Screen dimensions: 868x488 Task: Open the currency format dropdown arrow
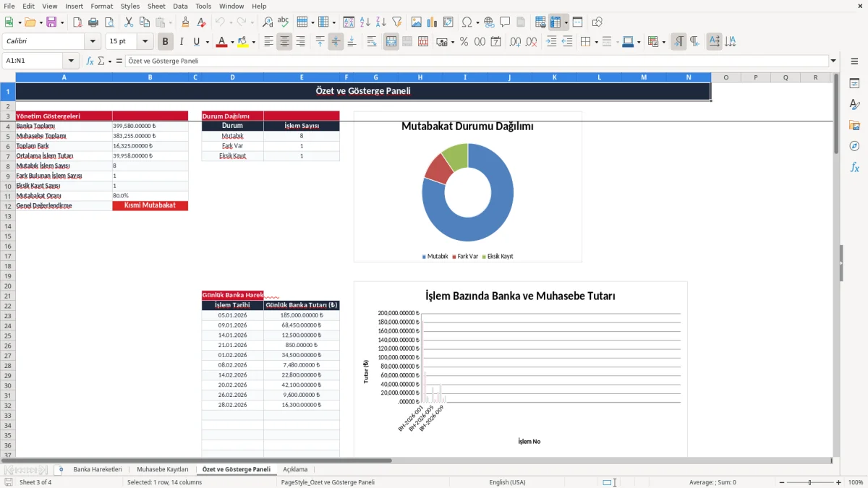(451, 42)
